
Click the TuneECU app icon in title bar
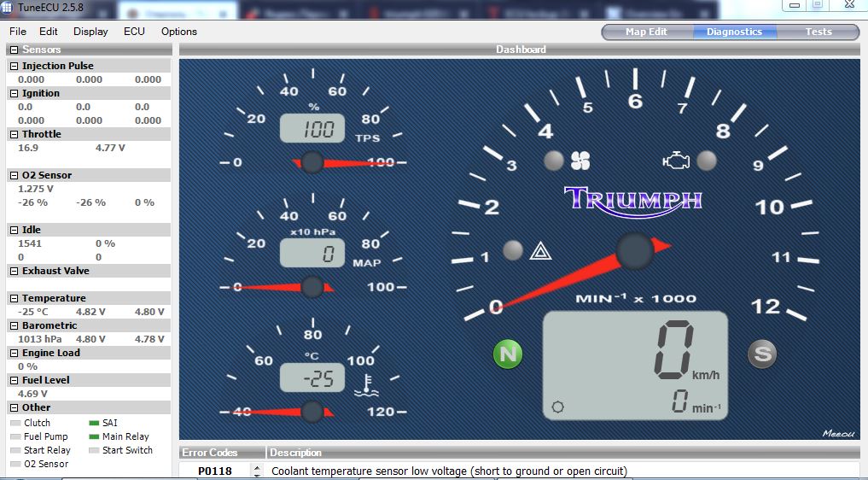click(x=8, y=8)
